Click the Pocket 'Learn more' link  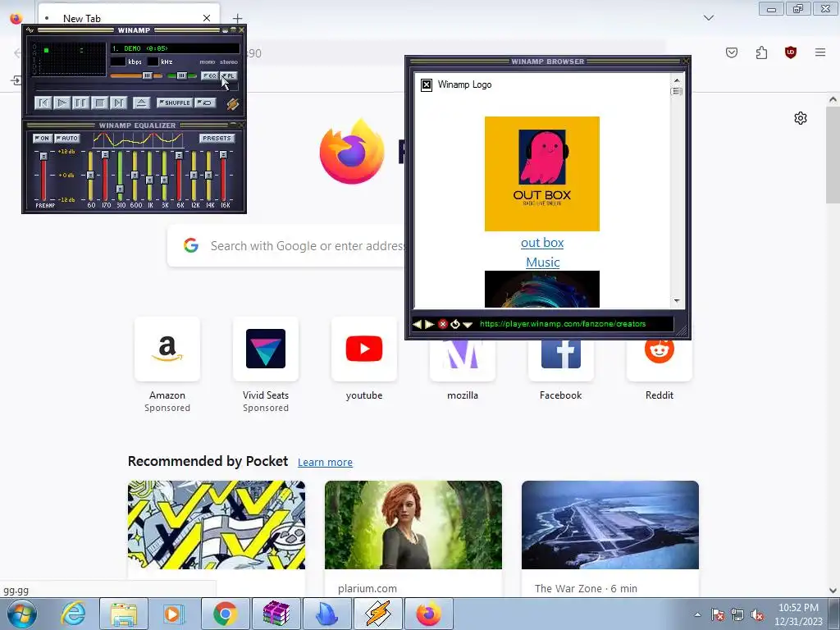coord(325,463)
